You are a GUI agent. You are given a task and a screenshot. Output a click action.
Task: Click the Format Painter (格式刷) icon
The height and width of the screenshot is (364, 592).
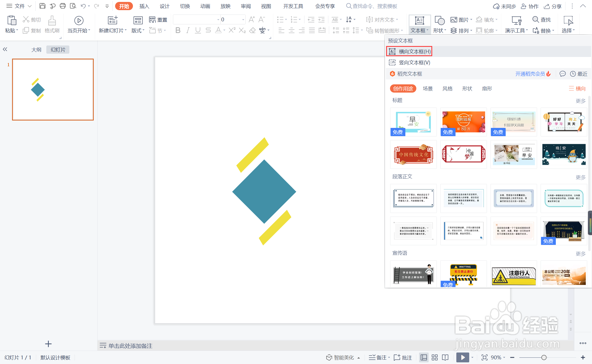click(52, 21)
